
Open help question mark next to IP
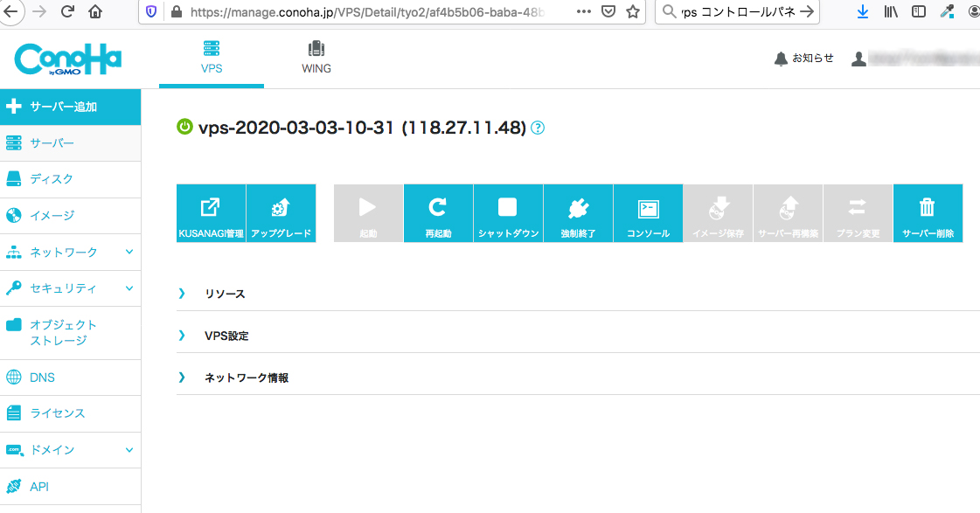click(x=538, y=128)
